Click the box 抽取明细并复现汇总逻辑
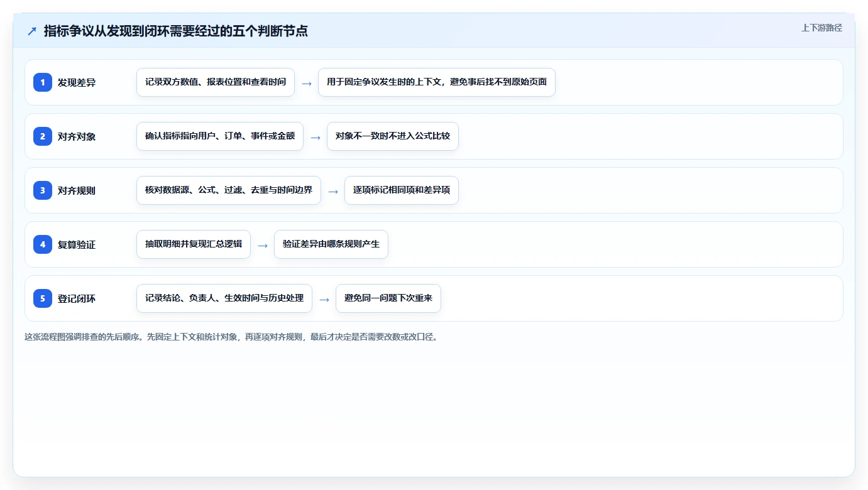 194,244
